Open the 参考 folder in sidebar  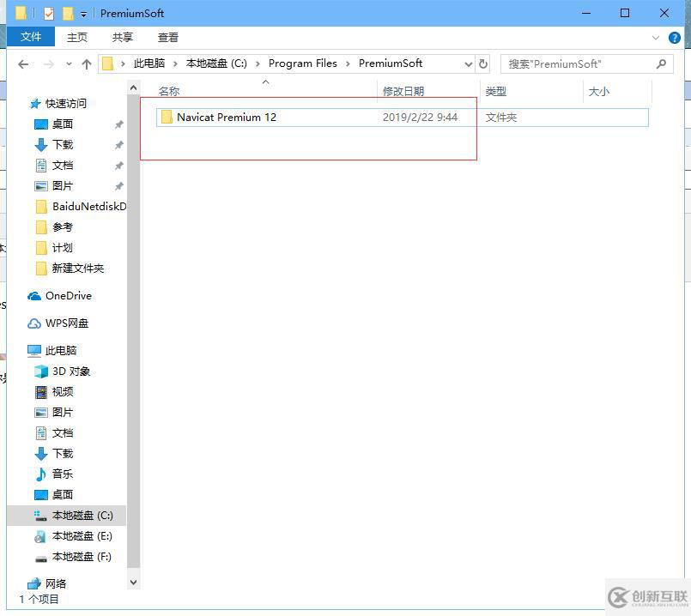[x=62, y=227]
